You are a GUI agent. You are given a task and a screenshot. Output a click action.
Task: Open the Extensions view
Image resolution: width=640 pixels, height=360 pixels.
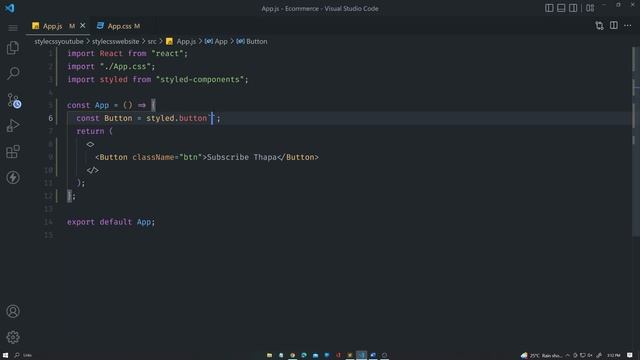(13, 151)
